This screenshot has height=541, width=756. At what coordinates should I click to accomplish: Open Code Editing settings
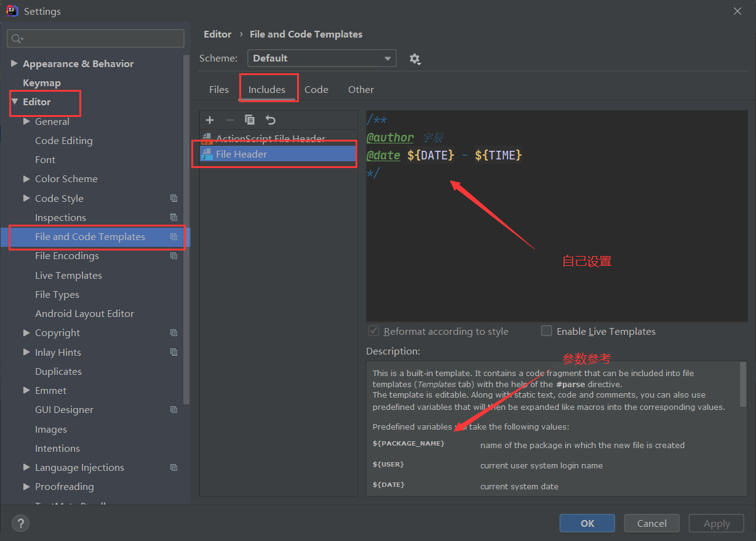click(64, 140)
